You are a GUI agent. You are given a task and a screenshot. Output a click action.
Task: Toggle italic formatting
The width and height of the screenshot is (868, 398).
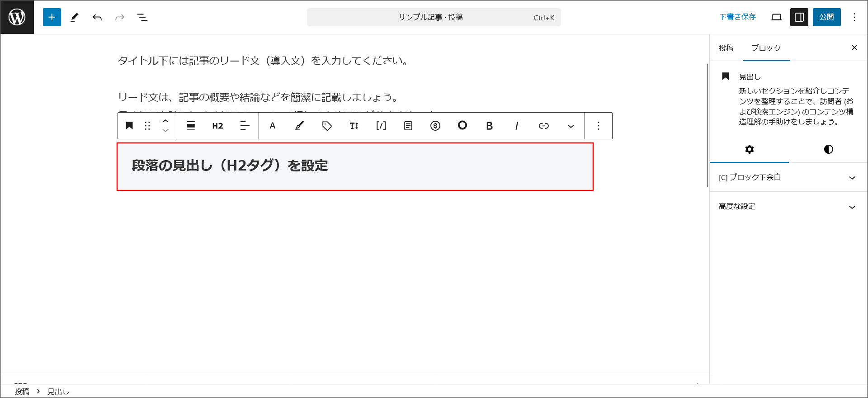pyautogui.click(x=516, y=126)
